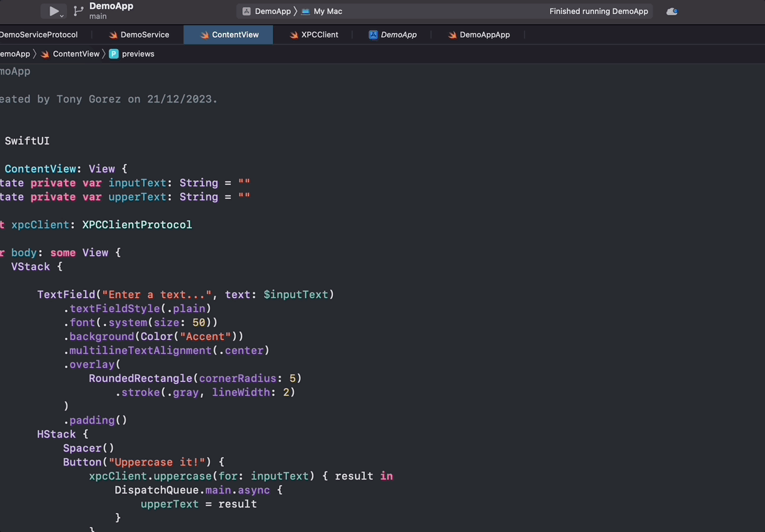765x532 pixels.
Task: Open the previews symbol list in the jump bar
Action: coord(138,54)
